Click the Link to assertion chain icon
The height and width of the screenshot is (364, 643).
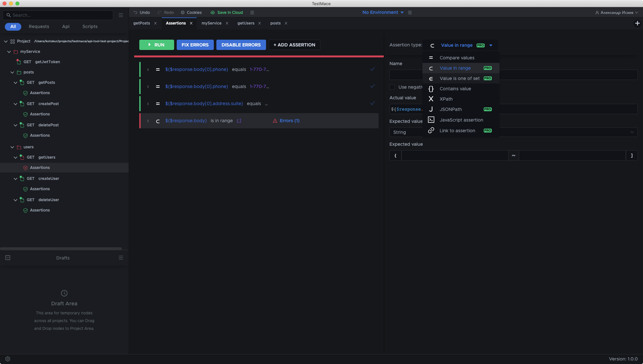[x=431, y=131]
